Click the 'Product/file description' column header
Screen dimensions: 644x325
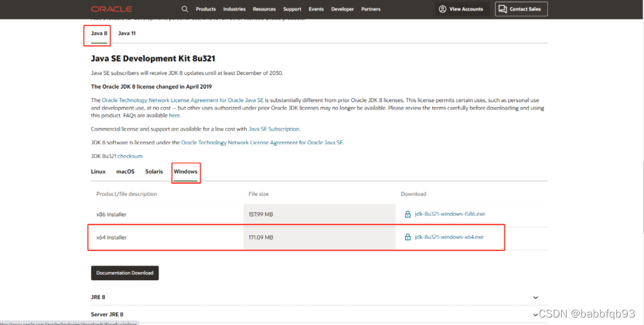pos(127,194)
